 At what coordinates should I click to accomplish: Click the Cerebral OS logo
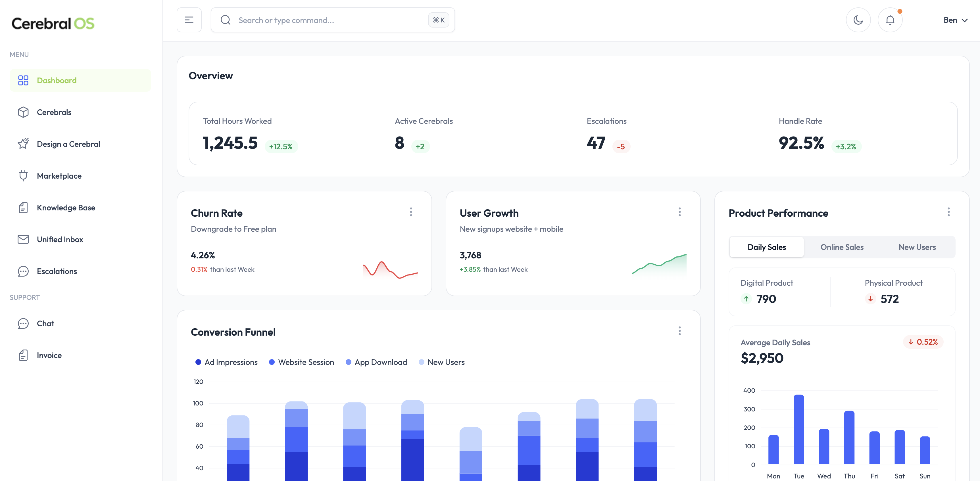tap(53, 24)
